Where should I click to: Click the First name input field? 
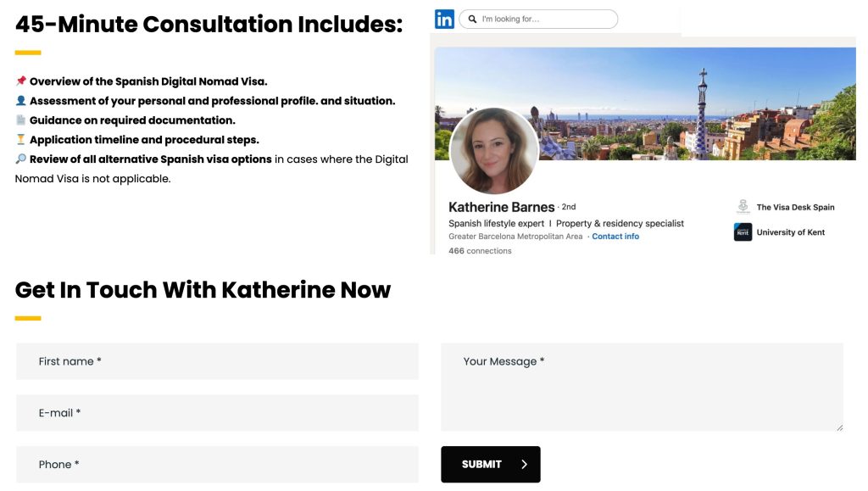pyautogui.click(x=217, y=361)
